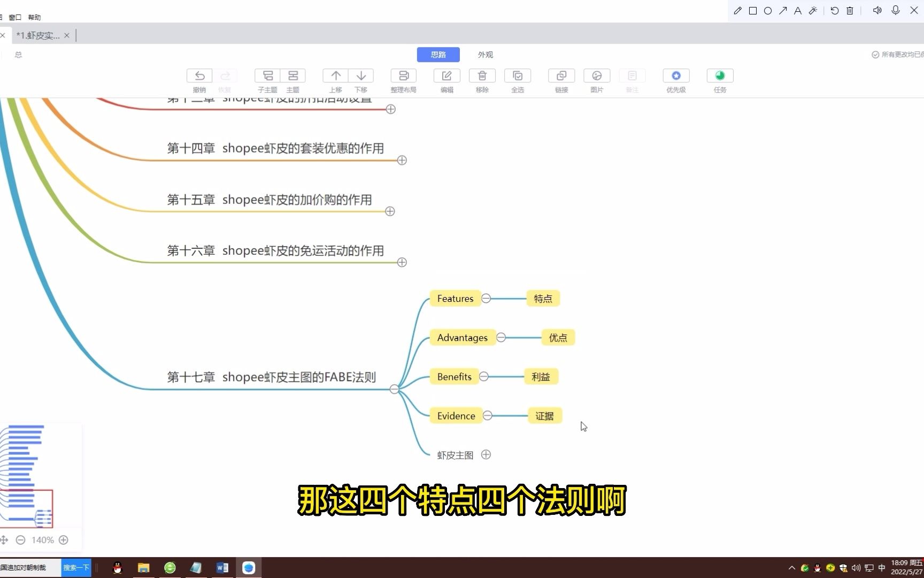The height and width of the screenshot is (578, 924).
Task: Open Word from the taskbar
Action: [x=222, y=568]
